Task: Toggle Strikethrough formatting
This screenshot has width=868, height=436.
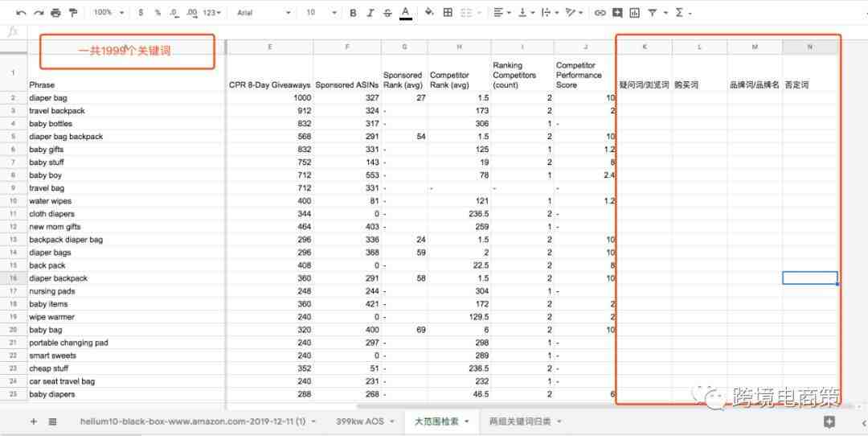Action: click(387, 13)
